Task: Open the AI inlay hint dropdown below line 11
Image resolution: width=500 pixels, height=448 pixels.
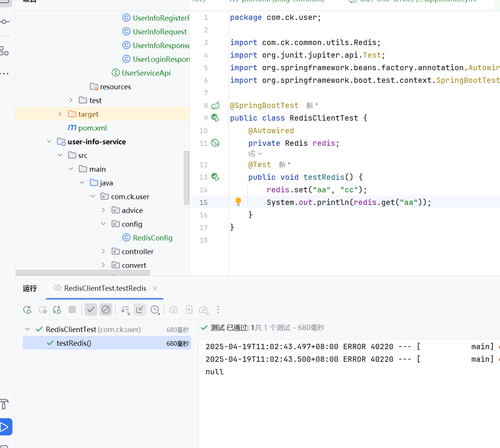Action: pos(255,154)
